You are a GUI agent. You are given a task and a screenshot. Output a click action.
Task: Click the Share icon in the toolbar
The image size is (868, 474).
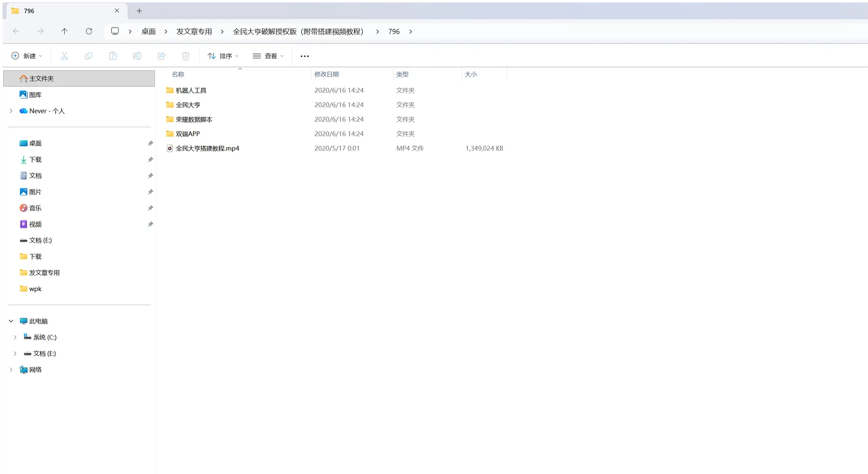[161, 56]
